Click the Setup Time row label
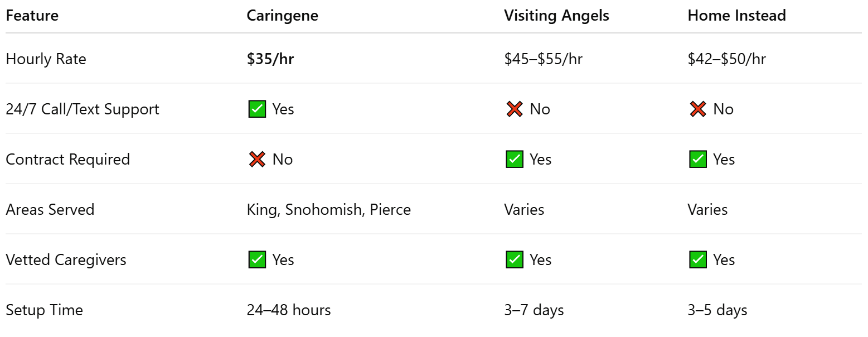 coord(45,310)
